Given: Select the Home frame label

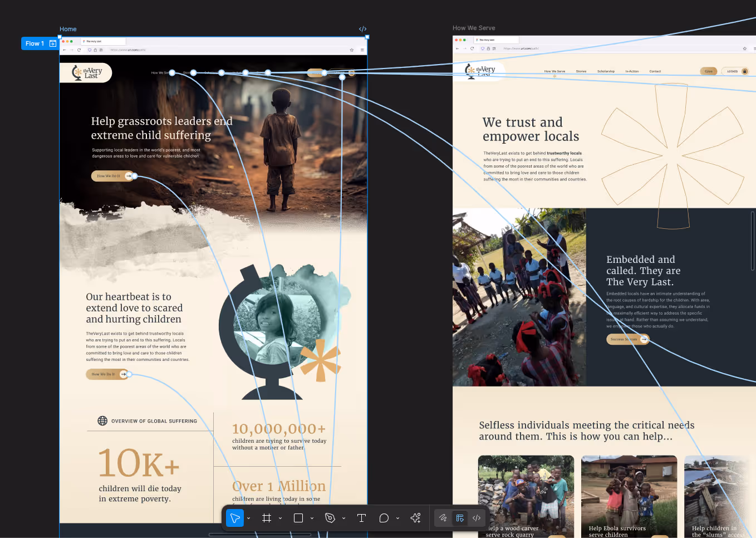Looking at the screenshot, I should tap(68, 28).
